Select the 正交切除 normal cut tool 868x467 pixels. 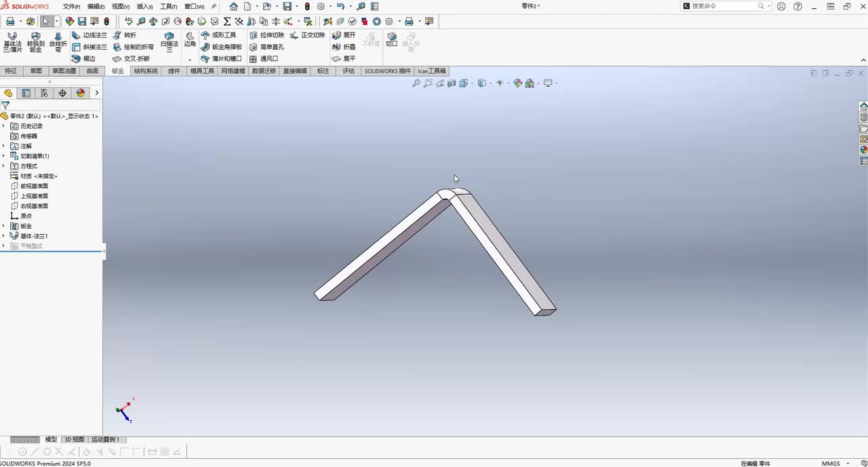tap(307, 35)
